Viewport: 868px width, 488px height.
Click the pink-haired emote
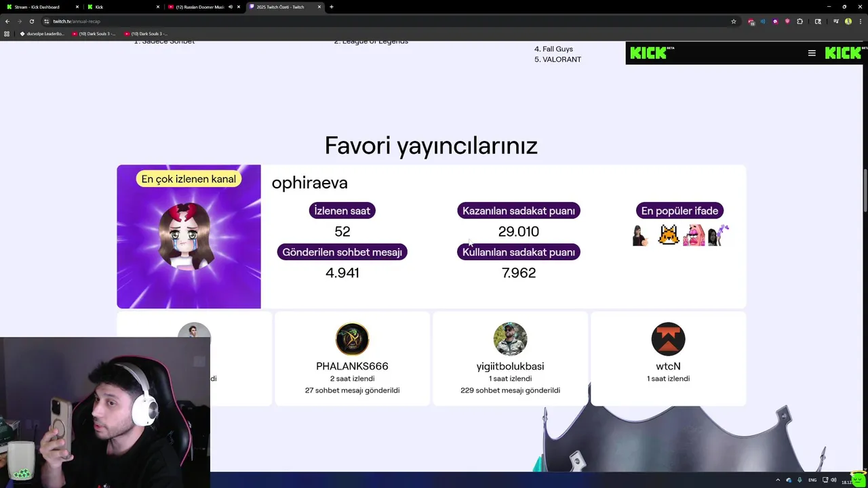[x=694, y=235]
